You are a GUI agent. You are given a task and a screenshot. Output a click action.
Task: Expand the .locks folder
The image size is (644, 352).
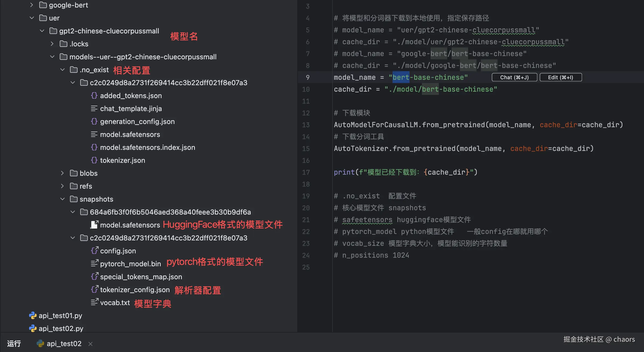pos(52,44)
